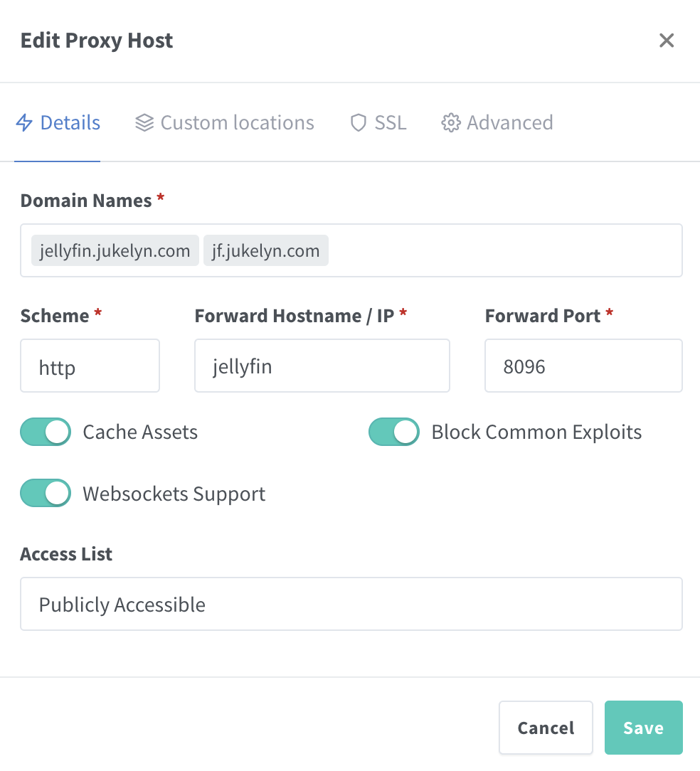Focus the Forward Port field
700x771 pixels.
click(583, 366)
